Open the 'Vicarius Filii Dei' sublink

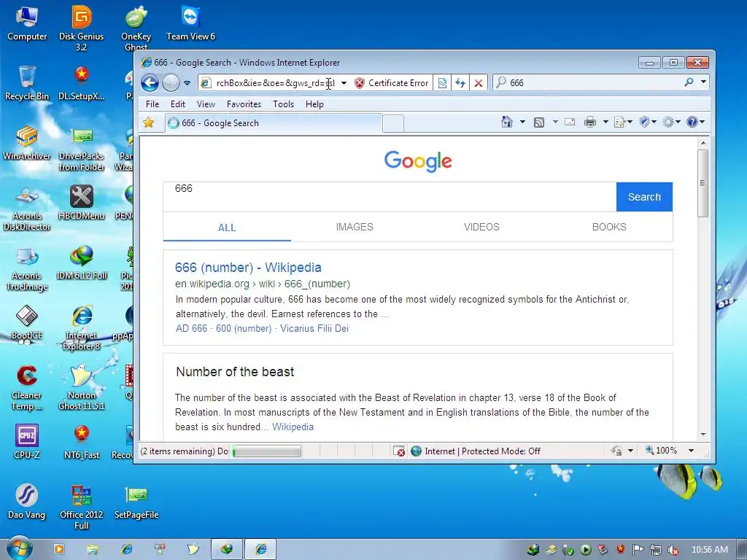(x=314, y=329)
